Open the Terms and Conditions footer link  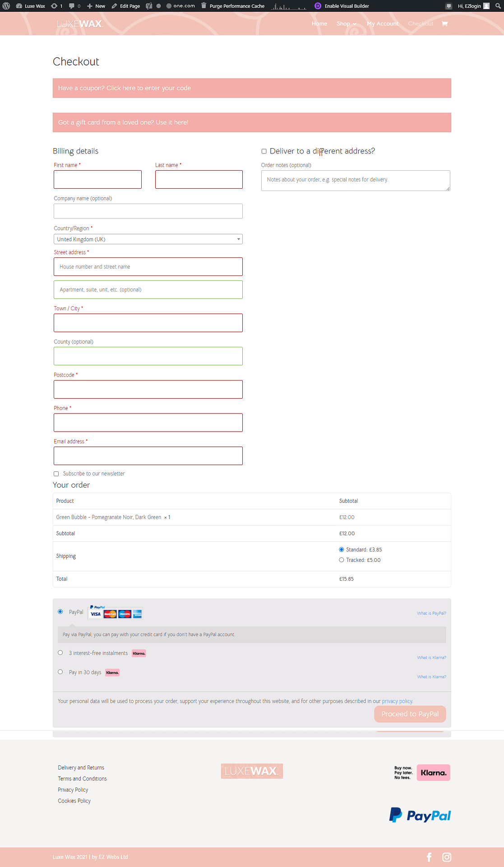(82, 779)
